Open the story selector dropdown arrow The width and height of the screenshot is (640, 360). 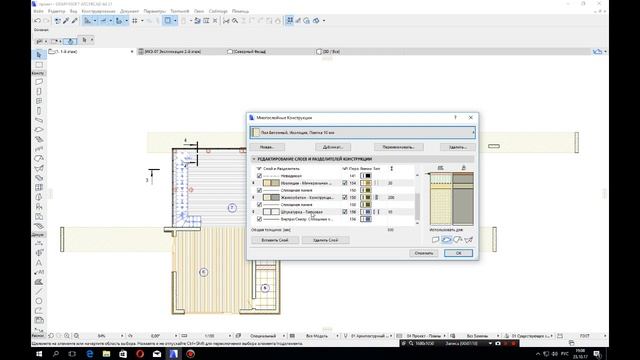(132, 51)
